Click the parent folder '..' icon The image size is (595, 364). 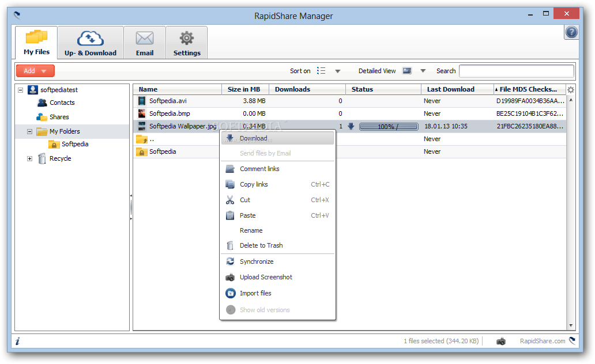pyautogui.click(x=142, y=139)
